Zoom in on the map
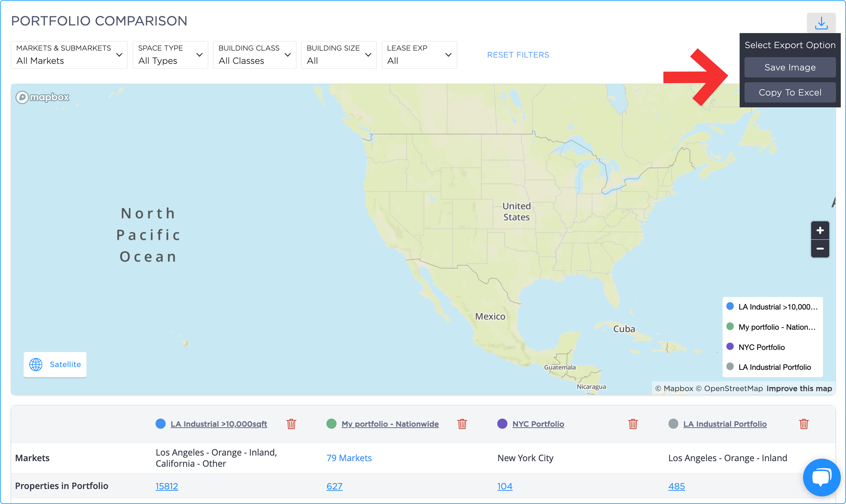The height and width of the screenshot is (504, 846). [x=820, y=230]
